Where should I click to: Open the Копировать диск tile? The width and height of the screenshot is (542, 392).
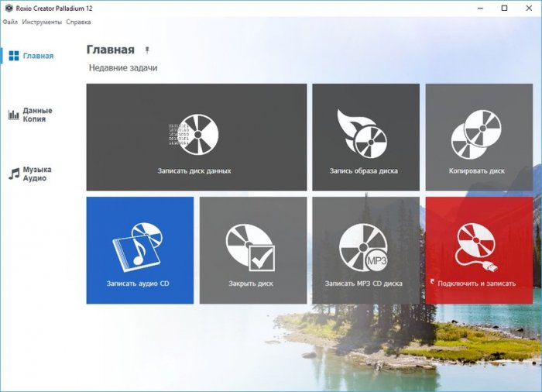tap(479, 137)
